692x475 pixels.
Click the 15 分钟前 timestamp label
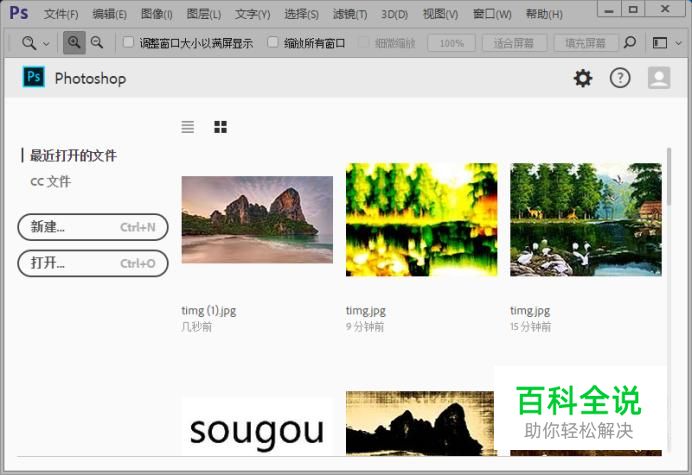coord(530,327)
